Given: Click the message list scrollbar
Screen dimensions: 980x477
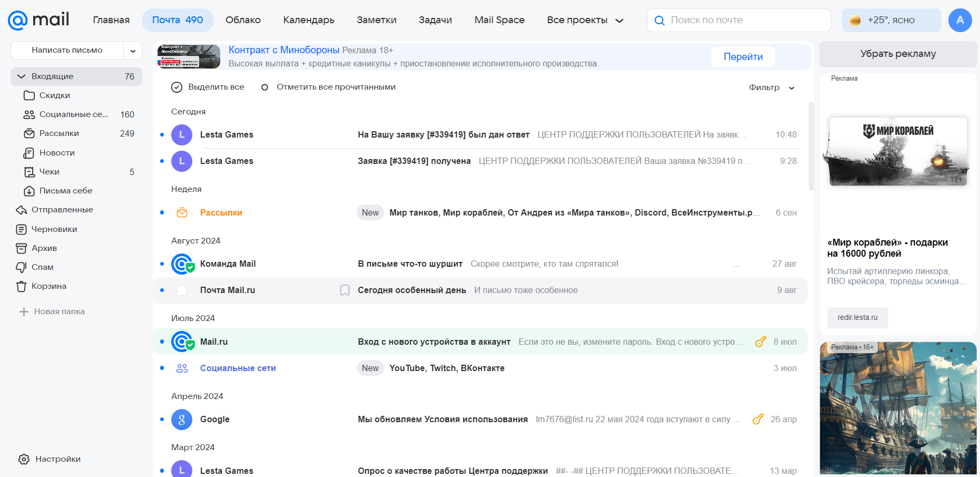Looking at the screenshot, I should pyautogui.click(x=811, y=147).
